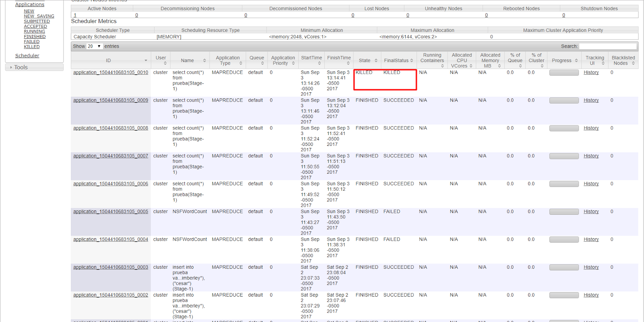View FAILED applications from the sidebar

click(x=32, y=42)
